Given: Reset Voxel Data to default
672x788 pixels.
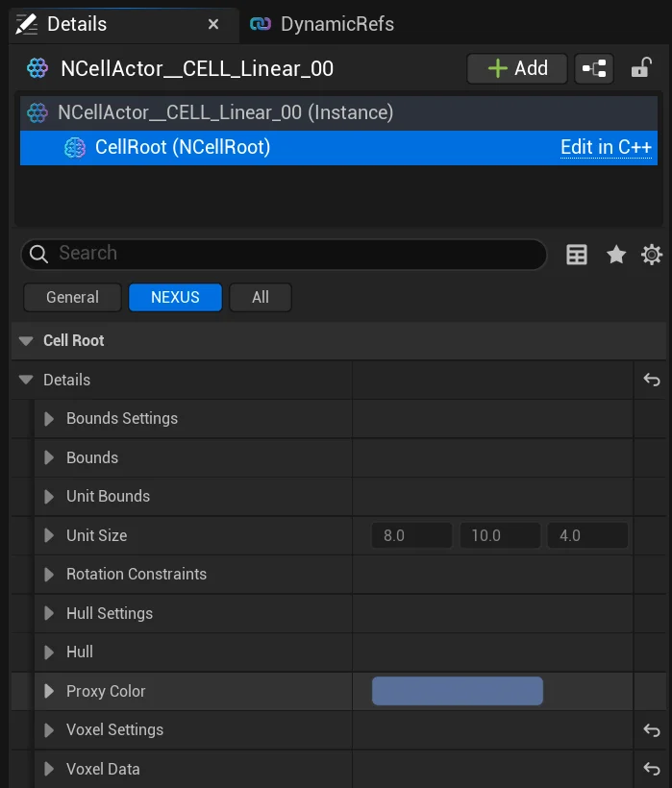Looking at the screenshot, I should click(x=652, y=769).
